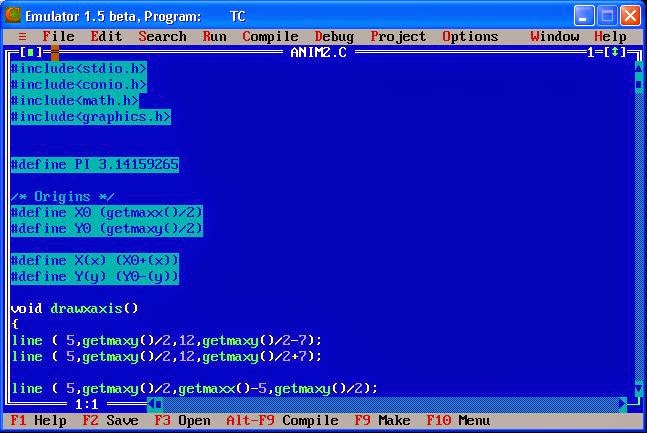Open the Project menu
Viewport: 647px width, 433px height.
pos(398,36)
